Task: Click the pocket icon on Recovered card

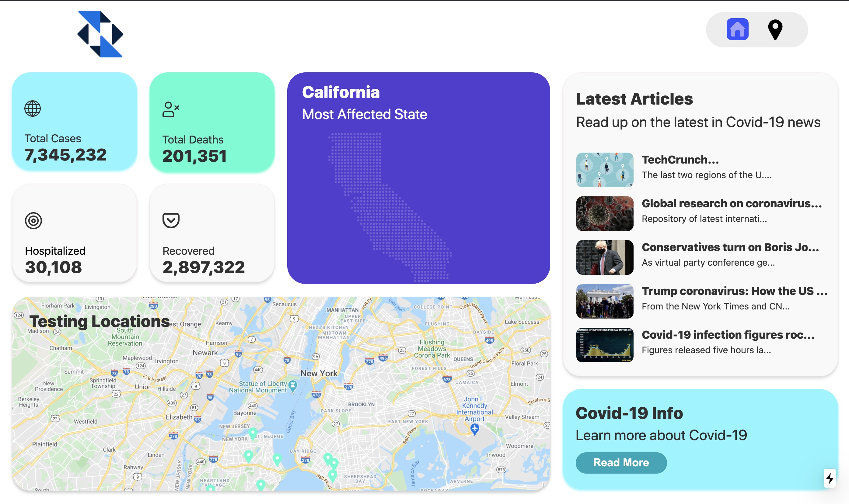Action: tap(171, 220)
